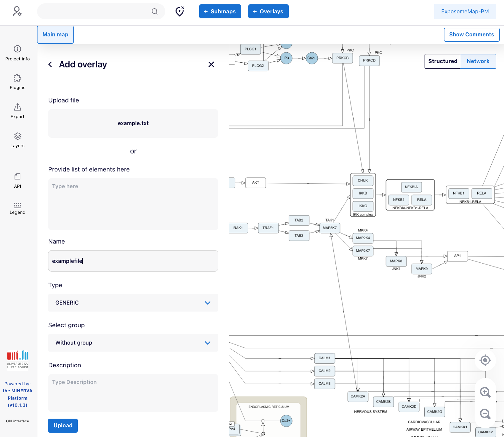Show the map Legend
The width and height of the screenshot is (504, 437).
coord(17,208)
